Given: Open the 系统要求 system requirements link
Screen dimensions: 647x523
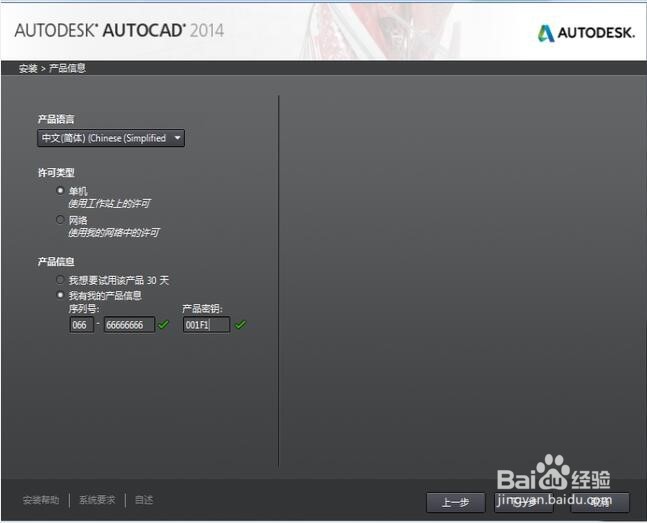Looking at the screenshot, I should (97, 500).
